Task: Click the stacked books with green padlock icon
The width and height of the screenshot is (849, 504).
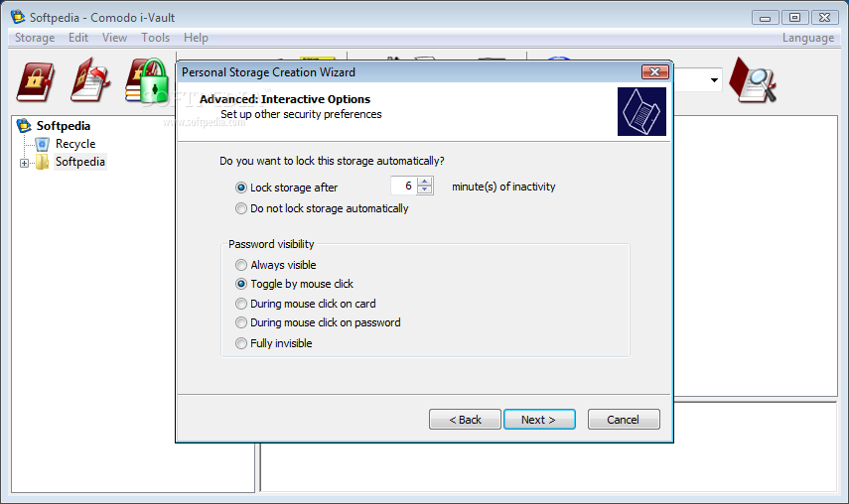Action: pos(146,80)
